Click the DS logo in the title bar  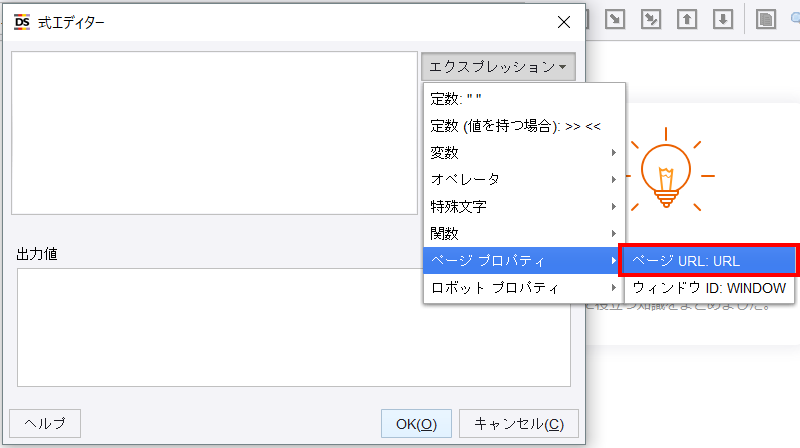(22, 22)
